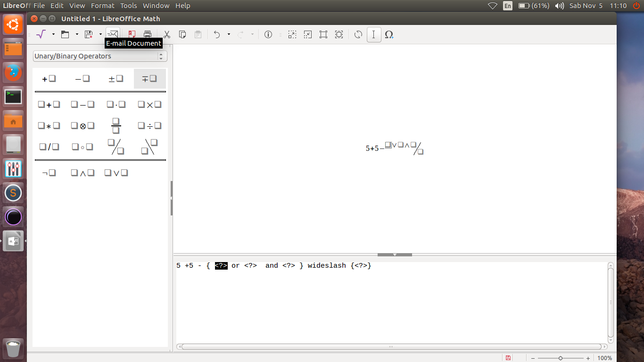Insert the wideslash division element

[116, 147]
